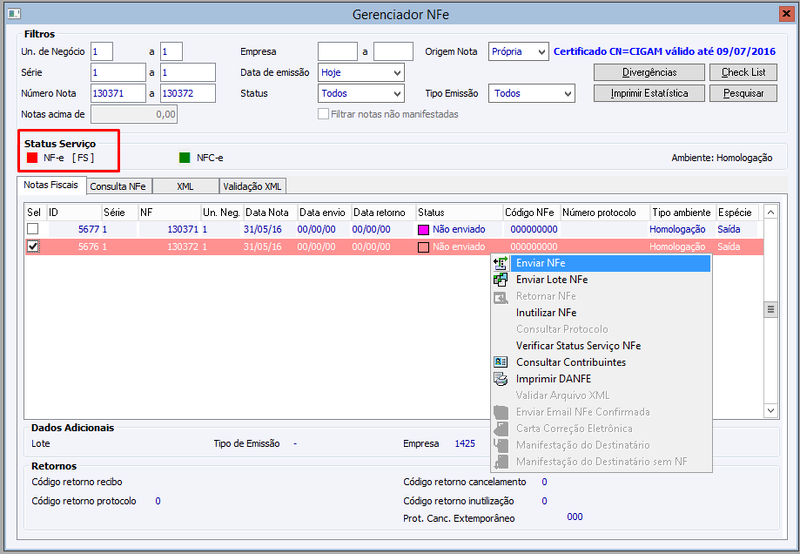800x554 pixels.
Task: Click the second Empresa input field
Action: click(393, 52)
